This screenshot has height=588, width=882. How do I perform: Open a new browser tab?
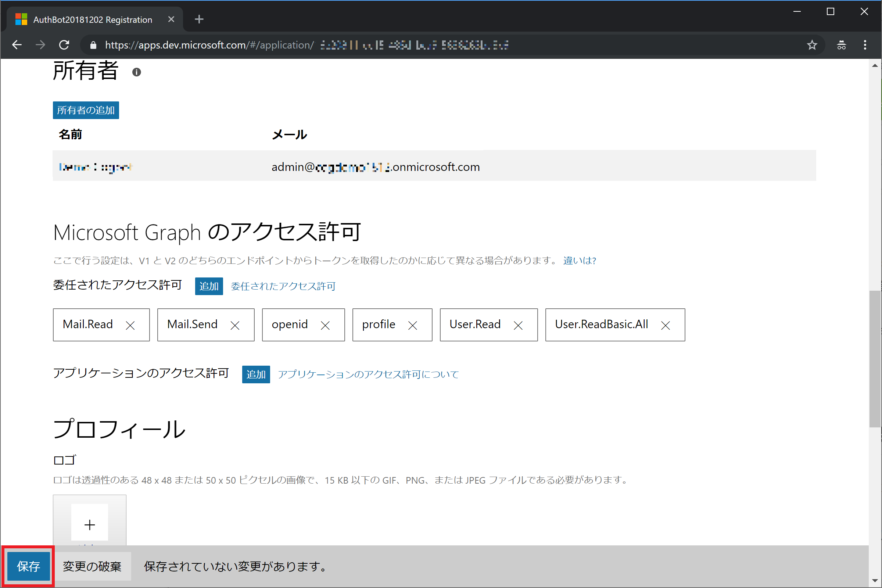[x=199, y=19]
